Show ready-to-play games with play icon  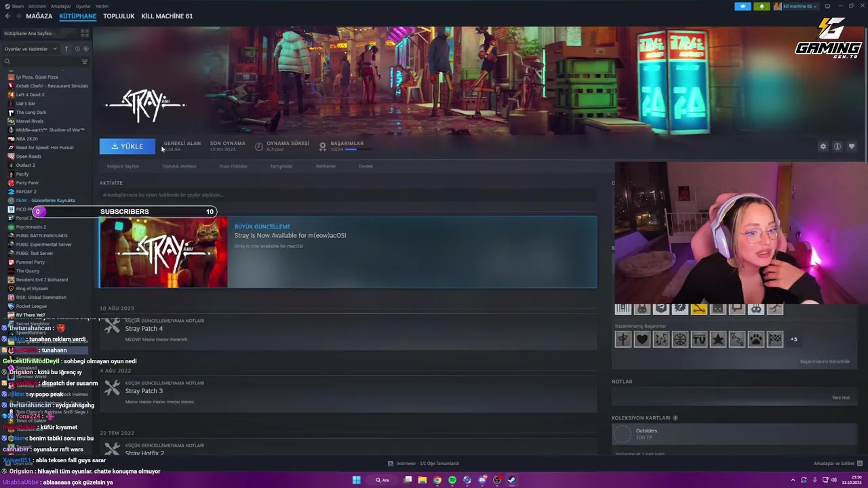(x=85, y=49)
